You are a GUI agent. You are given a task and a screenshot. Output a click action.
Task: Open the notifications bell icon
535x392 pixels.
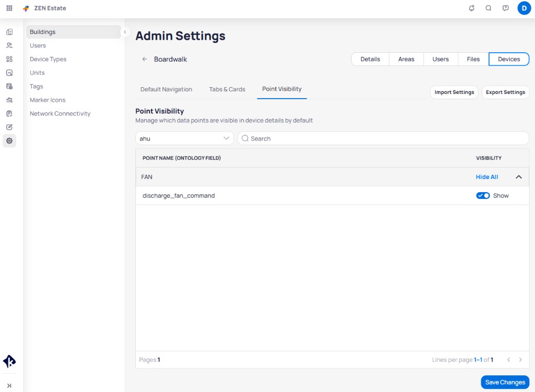pos(472,8)
